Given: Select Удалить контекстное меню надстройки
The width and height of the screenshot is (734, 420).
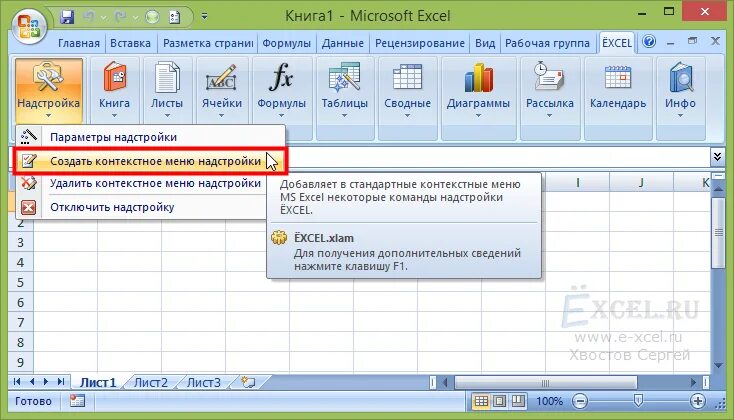Looking at the screenshot, I should (143, 184).
